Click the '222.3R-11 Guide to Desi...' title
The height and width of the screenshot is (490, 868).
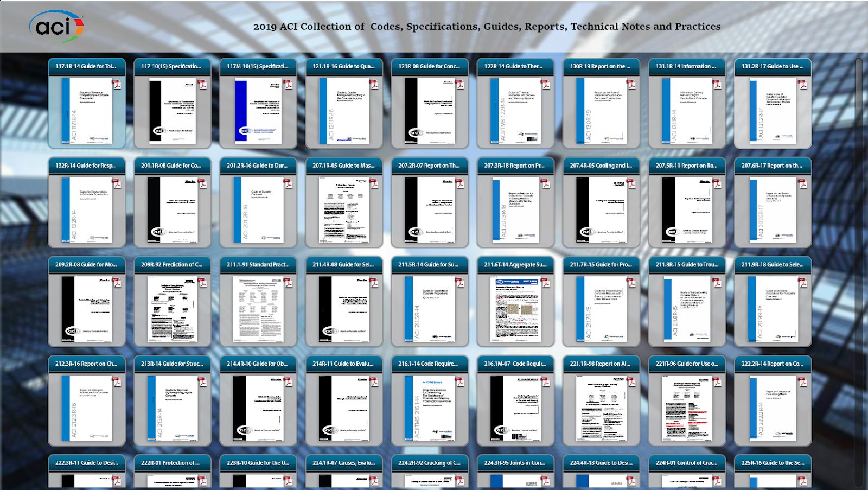pyautogui.click(x=86, y=463)
